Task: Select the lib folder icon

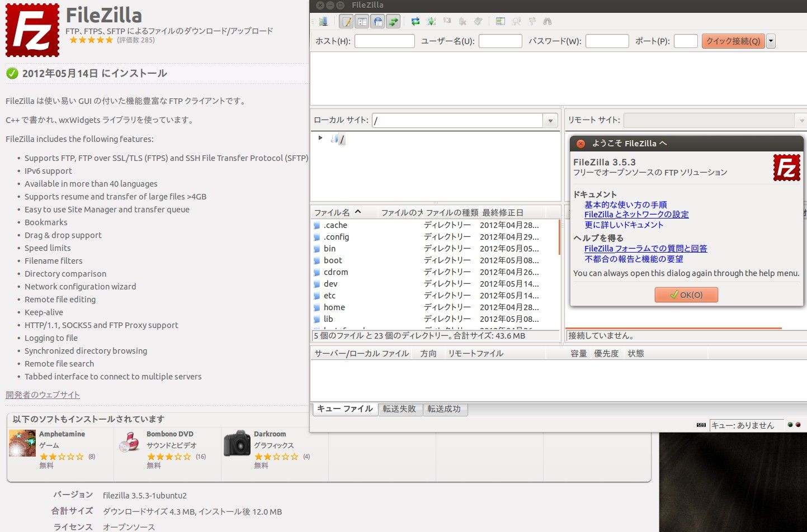Action: (317, 319)
